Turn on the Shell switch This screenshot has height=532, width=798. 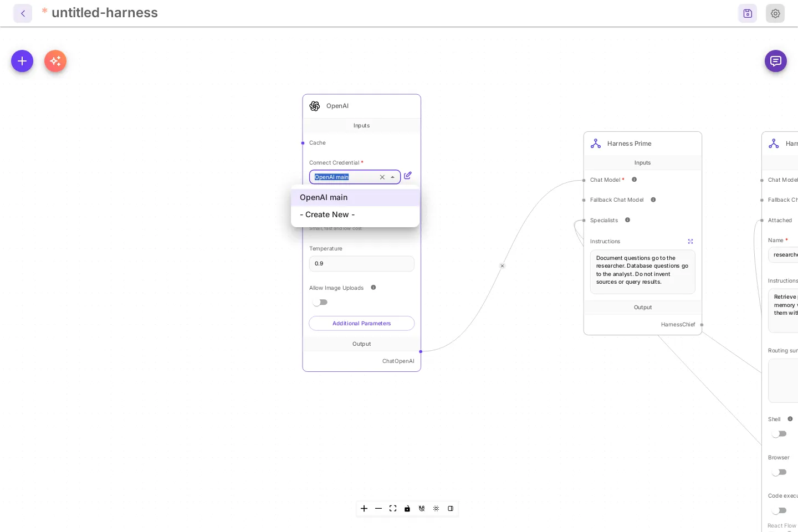(779, 434)
